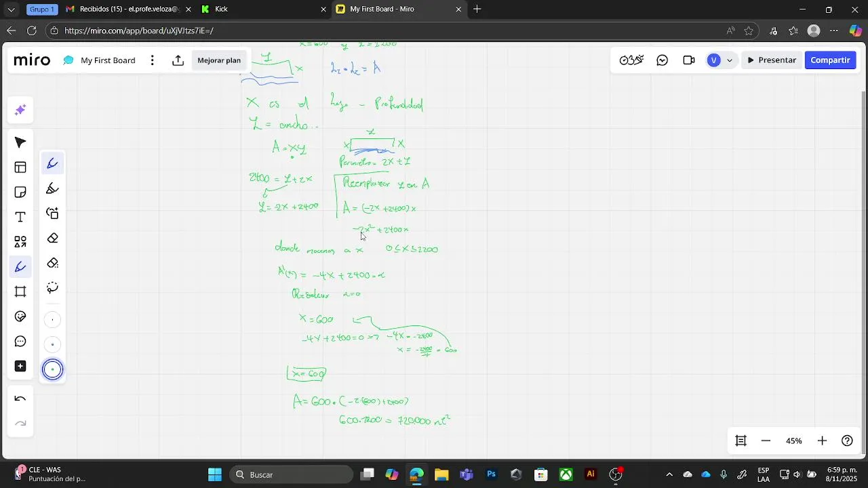The height and width of the screenshot is (488, 868).
Task: Open the help question mark
Action: coord(847,441)
